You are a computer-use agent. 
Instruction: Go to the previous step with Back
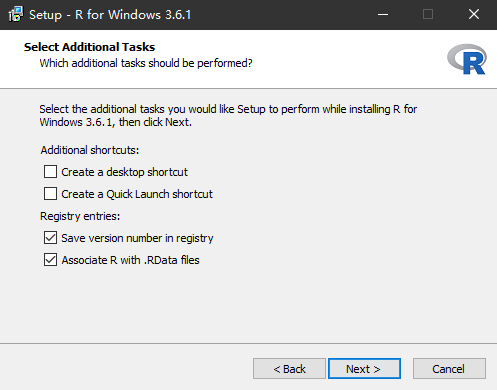pos(289,369)
